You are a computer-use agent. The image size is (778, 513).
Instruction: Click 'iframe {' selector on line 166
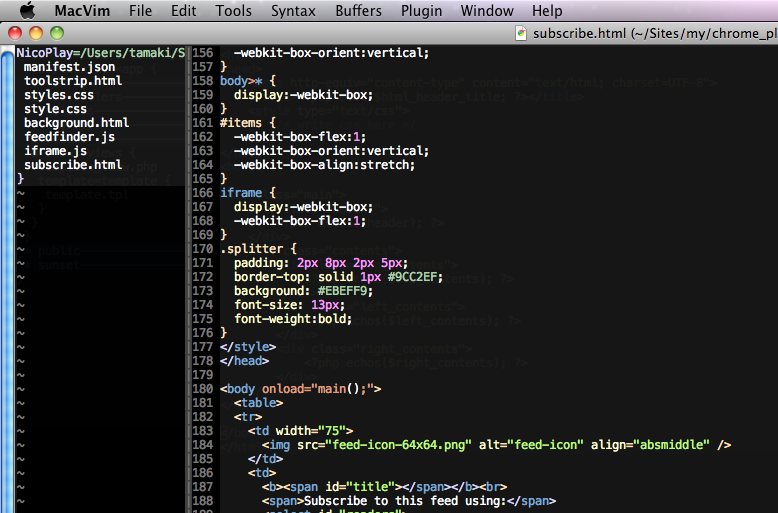[248, 193]
